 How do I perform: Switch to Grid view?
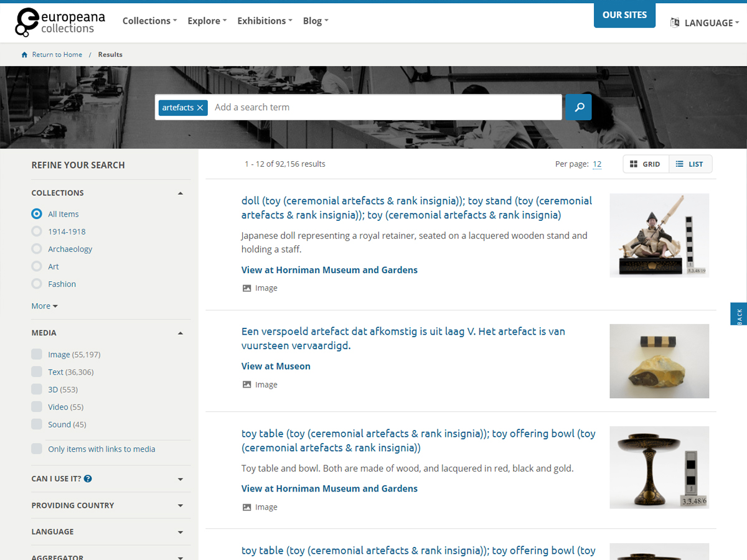click(646, 164)
